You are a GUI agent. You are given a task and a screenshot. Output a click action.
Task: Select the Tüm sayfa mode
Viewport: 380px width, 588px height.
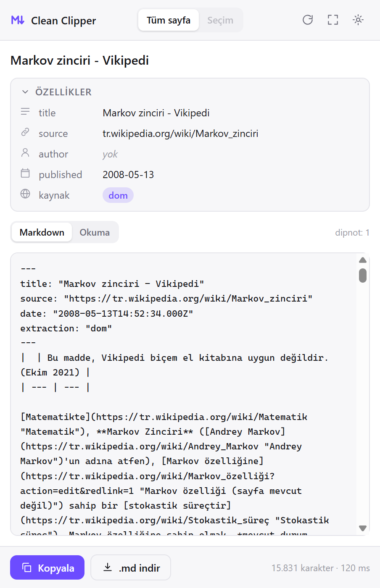[x=169, y=20]
